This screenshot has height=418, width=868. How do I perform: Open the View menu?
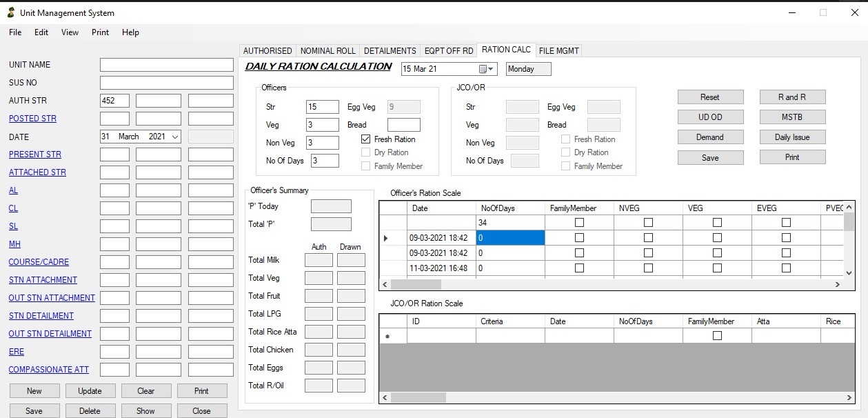tap(70, 32)
